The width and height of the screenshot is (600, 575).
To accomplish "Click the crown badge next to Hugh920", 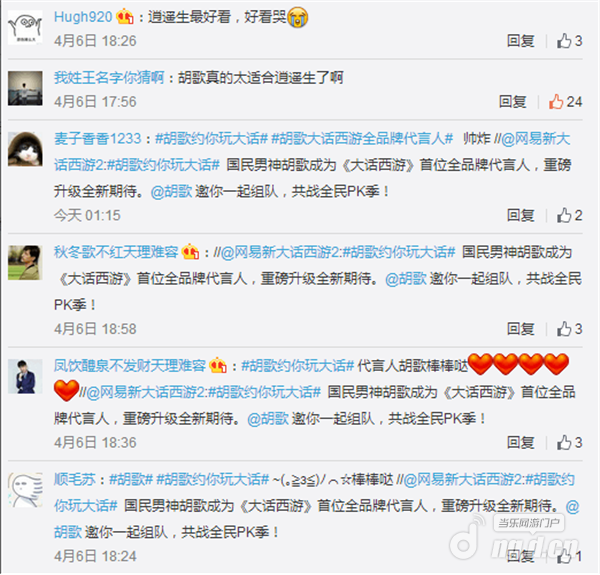I will [125, 17].
